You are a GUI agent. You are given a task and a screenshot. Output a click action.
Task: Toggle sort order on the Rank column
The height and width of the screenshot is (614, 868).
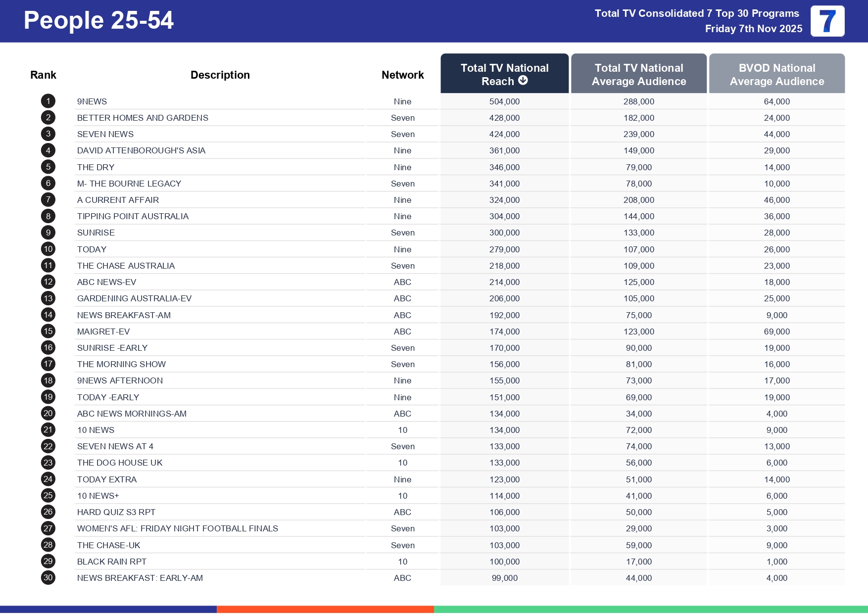(43, 74)
